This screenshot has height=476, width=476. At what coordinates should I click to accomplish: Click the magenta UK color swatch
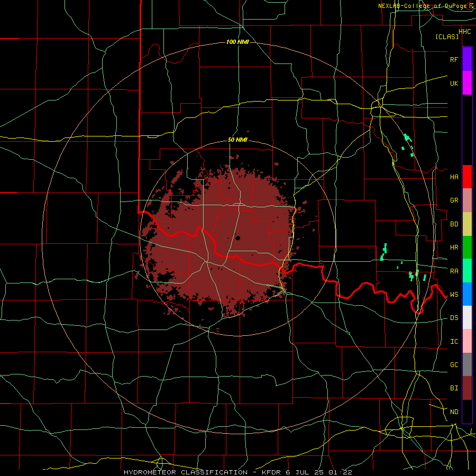[467, 83]
